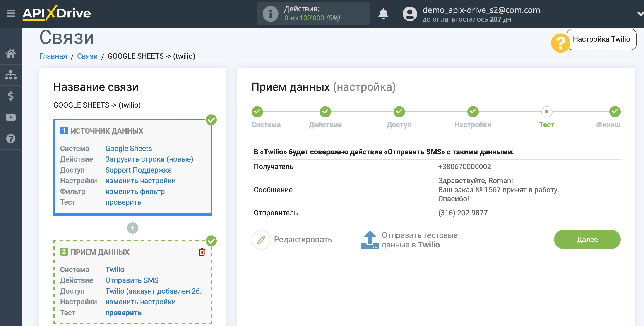Open Отправить SMS action link
Image resolution: width=644 pixels, height=326 pixels.
[132, 280]
